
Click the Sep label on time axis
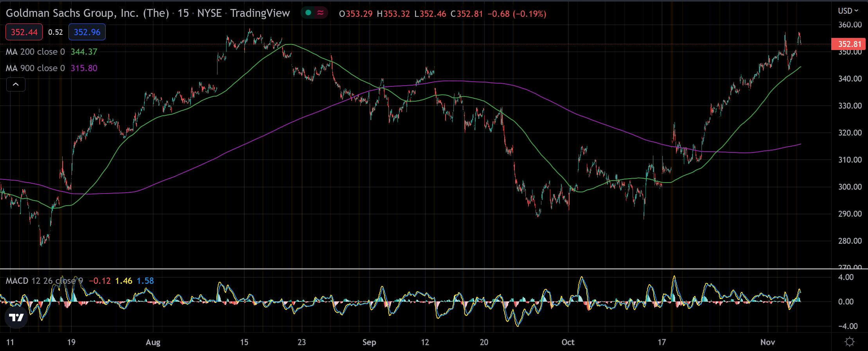[369, 342]
